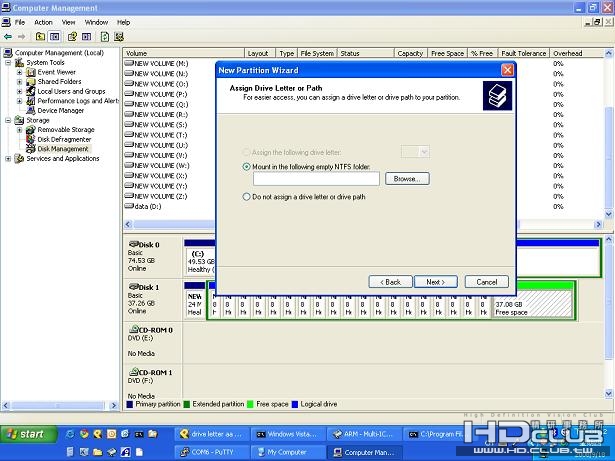Open the drive letter dropdown

424,152
